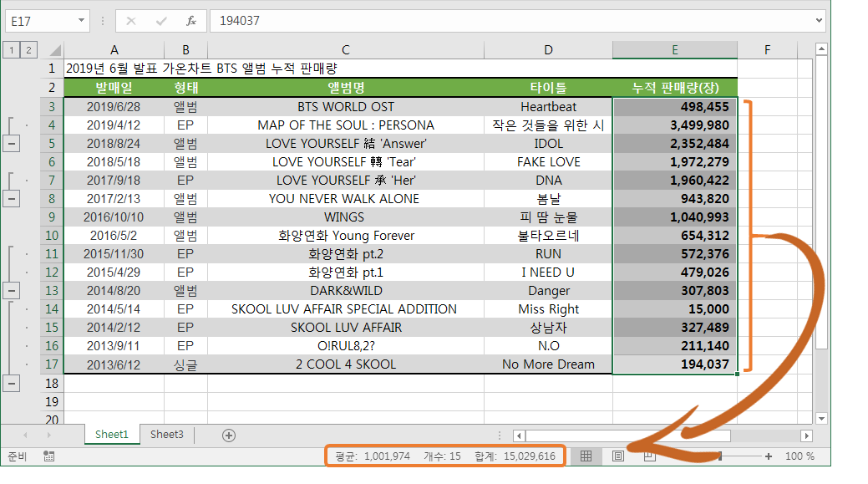The height and width of the screenshot is (484, 868).
Task: Select column A header
Action: click(x=114, y=50)
